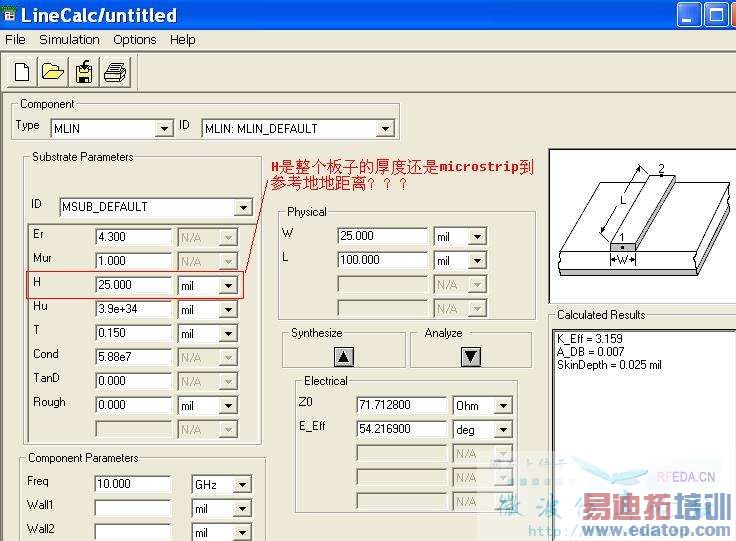Screen dimensions: 736x541
Task: Open the Wall2 unit mil dropdown
Action: click(x=242, y=533)
